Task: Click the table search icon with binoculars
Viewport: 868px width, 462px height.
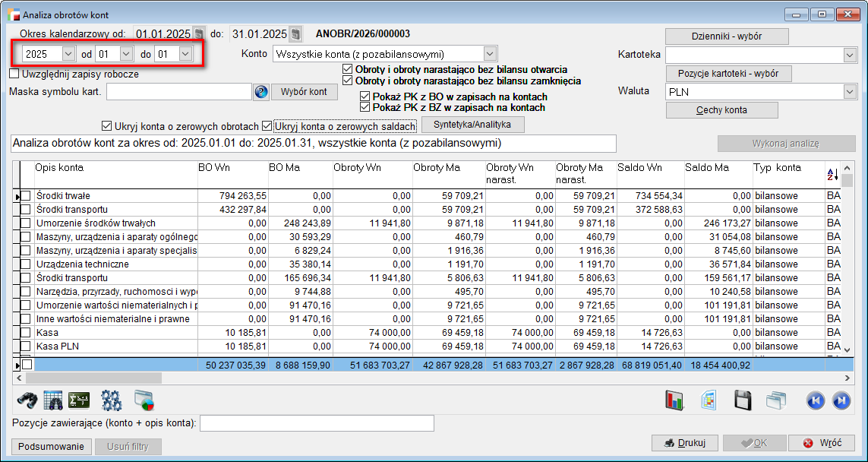Action: click(52, 400)
